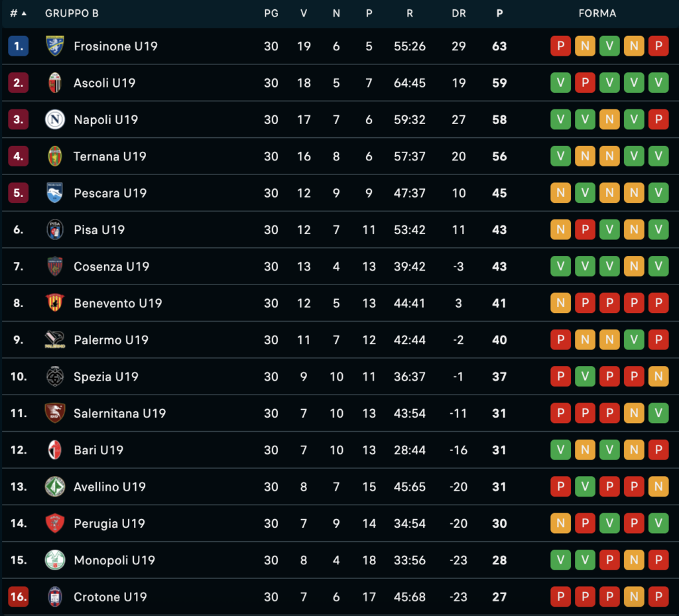This screenshot has height=616, width=679.
Task: Click the PG column header
Action: [x=271, y=13]
